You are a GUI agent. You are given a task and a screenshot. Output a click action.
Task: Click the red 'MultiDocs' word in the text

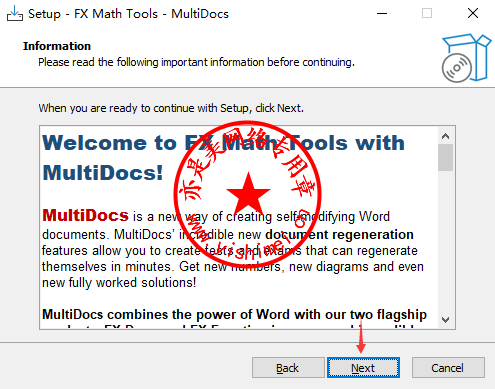[85, 215]
